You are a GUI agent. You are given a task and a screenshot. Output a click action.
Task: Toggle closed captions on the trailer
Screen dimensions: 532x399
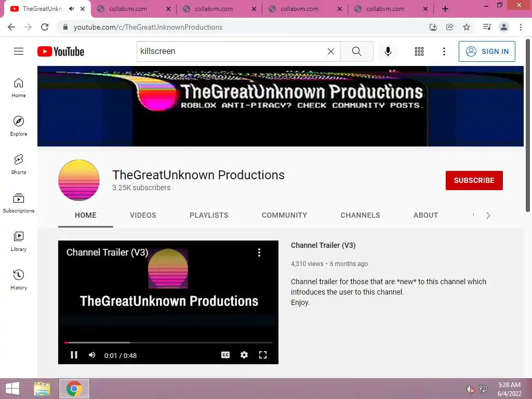tap(225, 355)
